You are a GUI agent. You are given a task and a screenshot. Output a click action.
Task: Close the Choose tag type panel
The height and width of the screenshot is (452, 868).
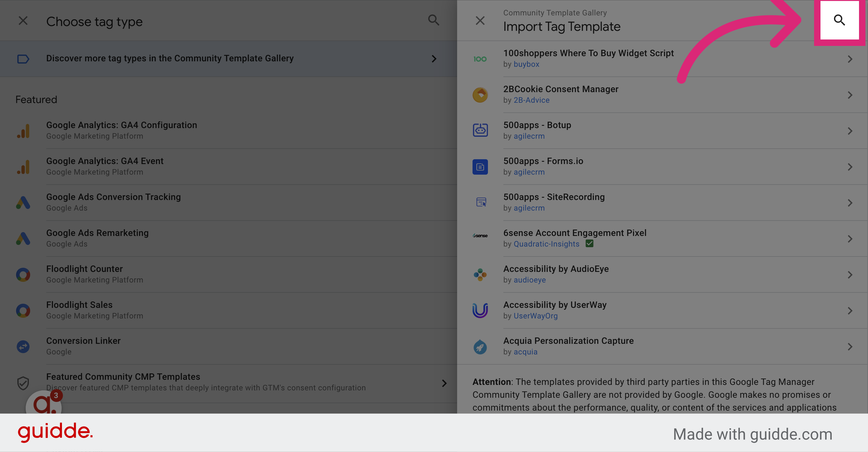coord(23,21)
